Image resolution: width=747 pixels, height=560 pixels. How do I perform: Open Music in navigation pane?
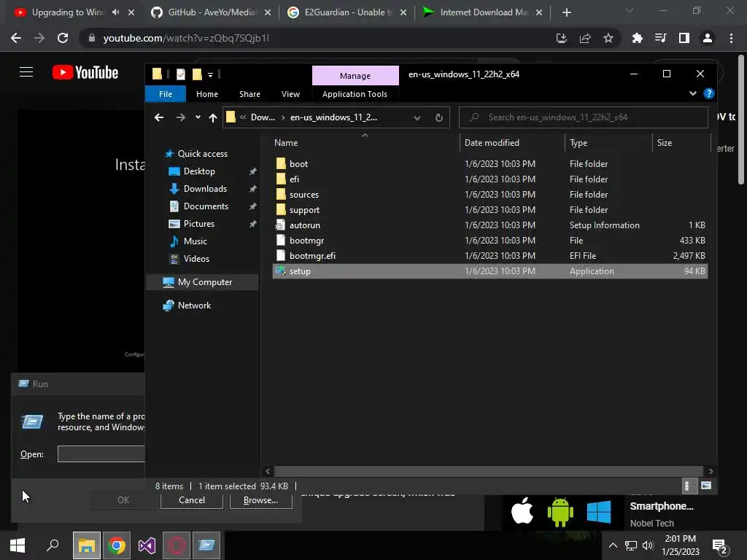pyautogui.click(x=195, y=241)
